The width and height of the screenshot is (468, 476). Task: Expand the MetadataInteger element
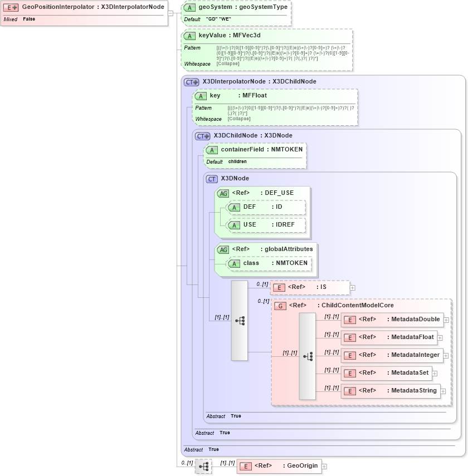(446, 356)
